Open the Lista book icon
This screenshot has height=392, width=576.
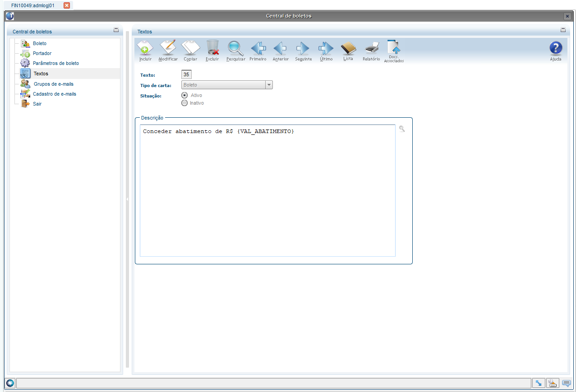point(348,47)
